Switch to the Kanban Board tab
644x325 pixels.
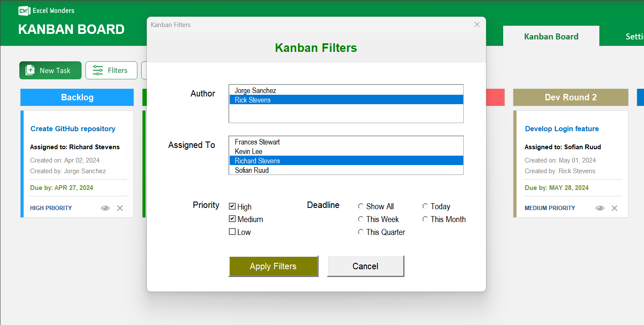pos(551,36)
